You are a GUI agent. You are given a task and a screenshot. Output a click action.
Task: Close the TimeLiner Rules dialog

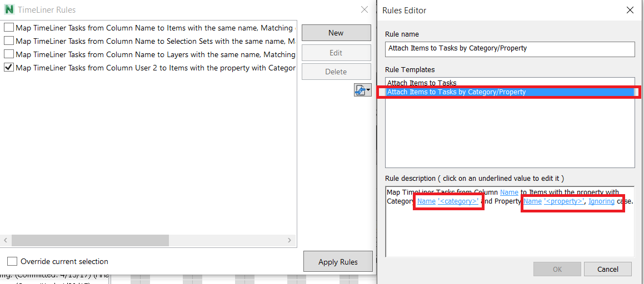click(364, 9)
